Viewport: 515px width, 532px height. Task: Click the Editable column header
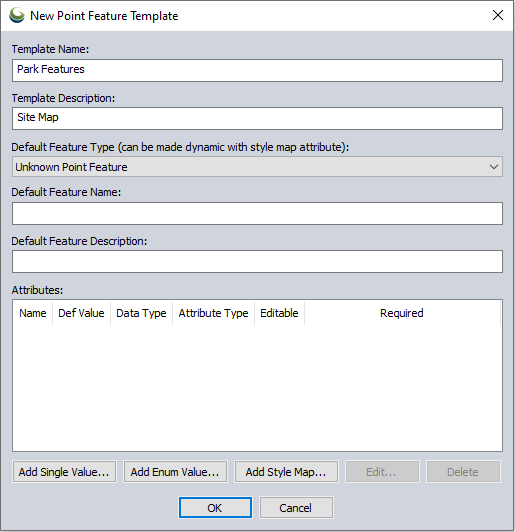pos(279,313)
